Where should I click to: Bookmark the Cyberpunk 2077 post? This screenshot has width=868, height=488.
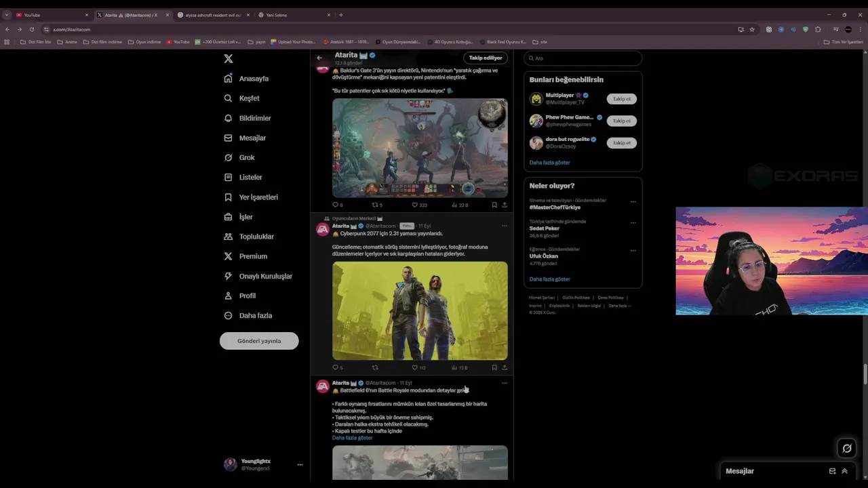(494, 367)
